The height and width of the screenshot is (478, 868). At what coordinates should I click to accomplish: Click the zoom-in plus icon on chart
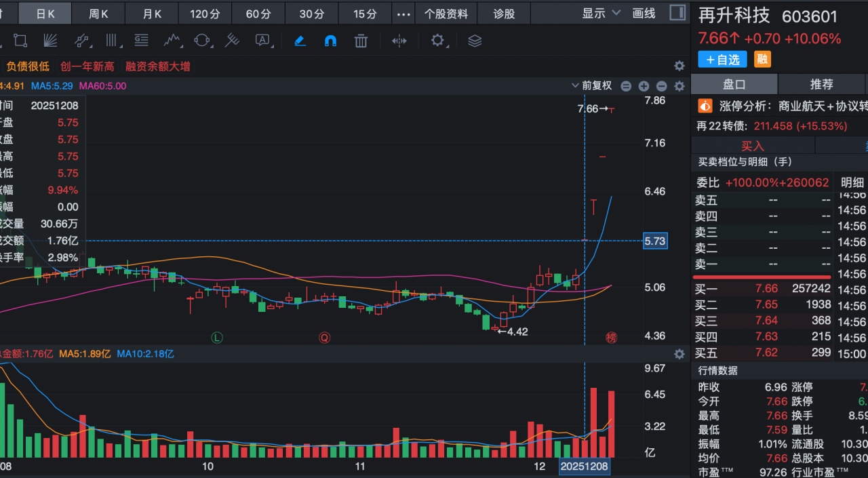(644, 86)
